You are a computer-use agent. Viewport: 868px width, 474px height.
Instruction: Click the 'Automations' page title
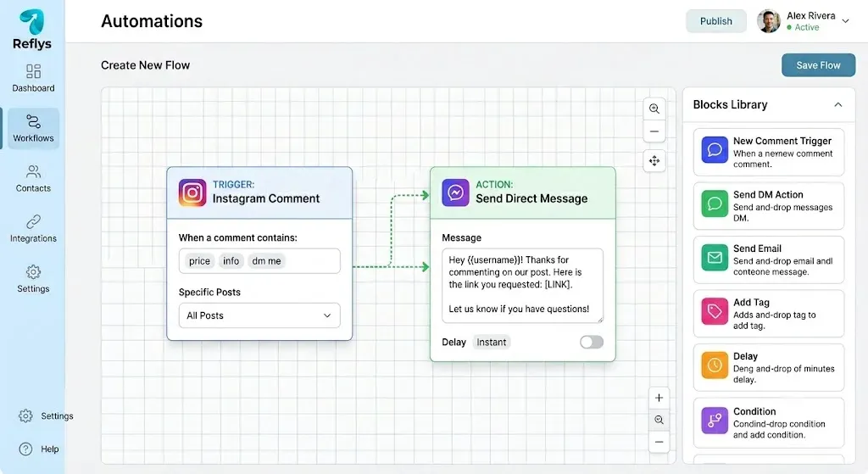pyautogui.click(x=152, y=21)
